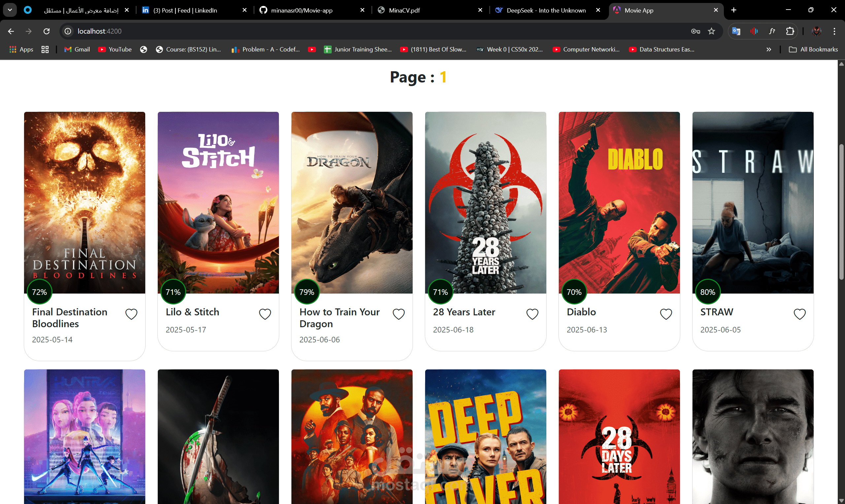Open Junior Training Sheet bookmark
This screenshot has width=845, height=504.
point(358,49)
